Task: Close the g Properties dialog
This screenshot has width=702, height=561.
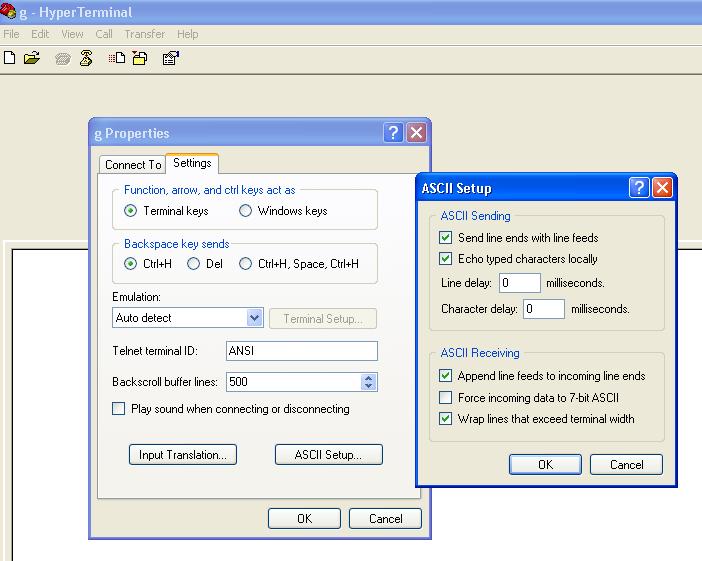Action: point(416,133)
